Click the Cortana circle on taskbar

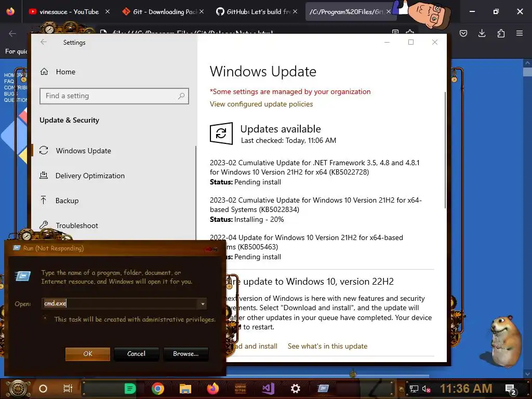(x=43, y=389)
